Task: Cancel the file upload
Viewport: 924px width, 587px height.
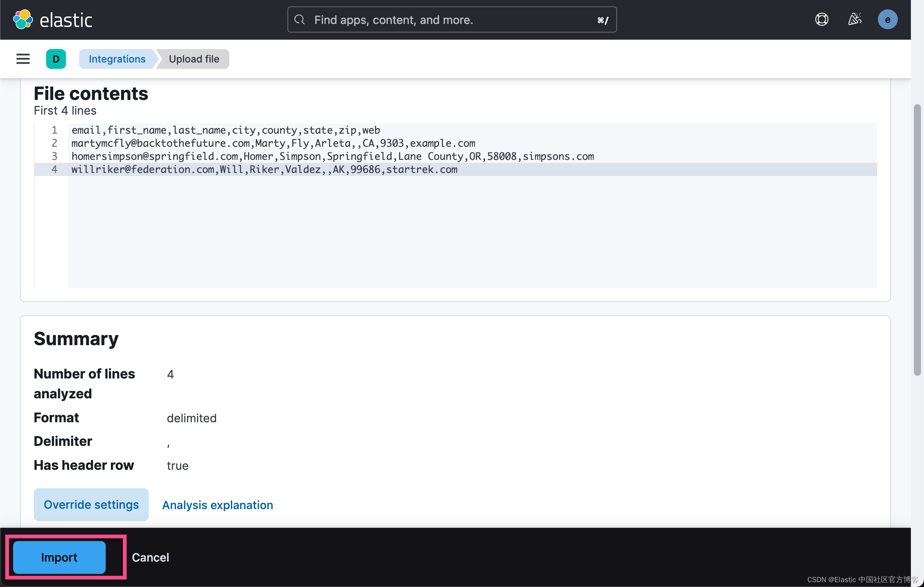Action: (x=150, y=557)
